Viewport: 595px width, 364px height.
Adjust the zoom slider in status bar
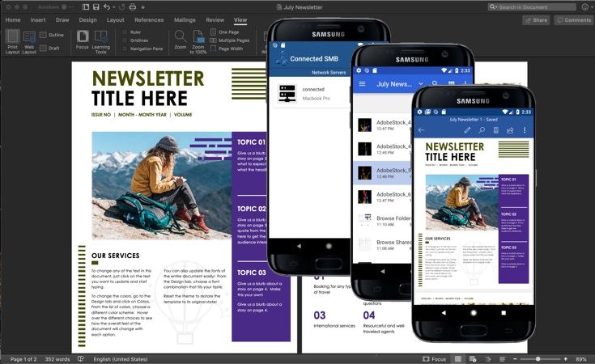pos(538,359)
